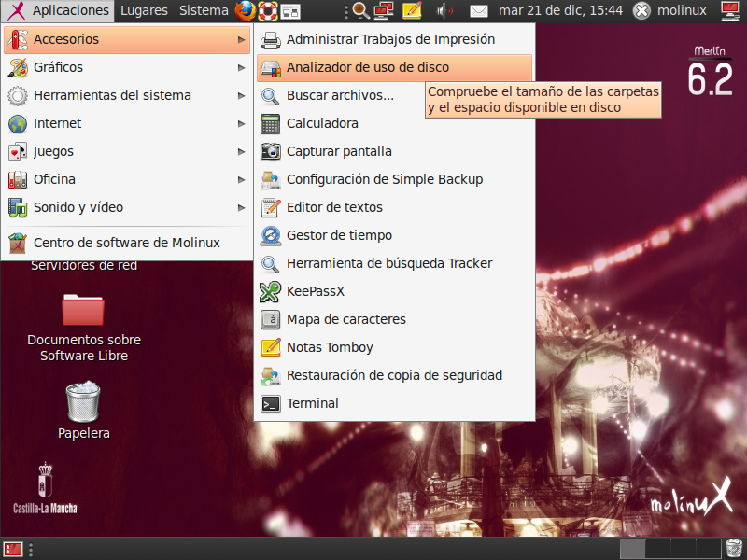Viewport: 747px width, 560px height.
Task: Switch to the third workspace
Action: 684,549
